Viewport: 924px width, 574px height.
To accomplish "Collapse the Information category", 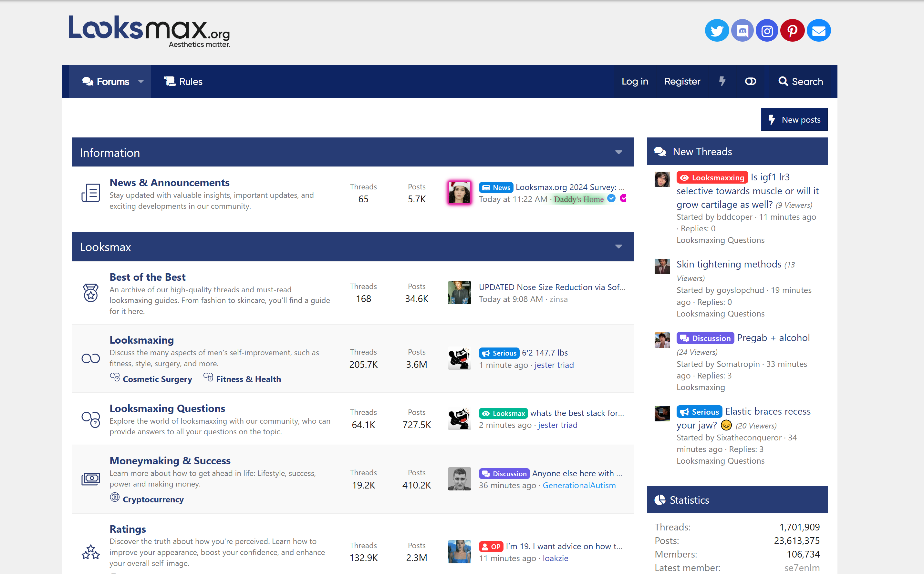I will coord(618,152).
